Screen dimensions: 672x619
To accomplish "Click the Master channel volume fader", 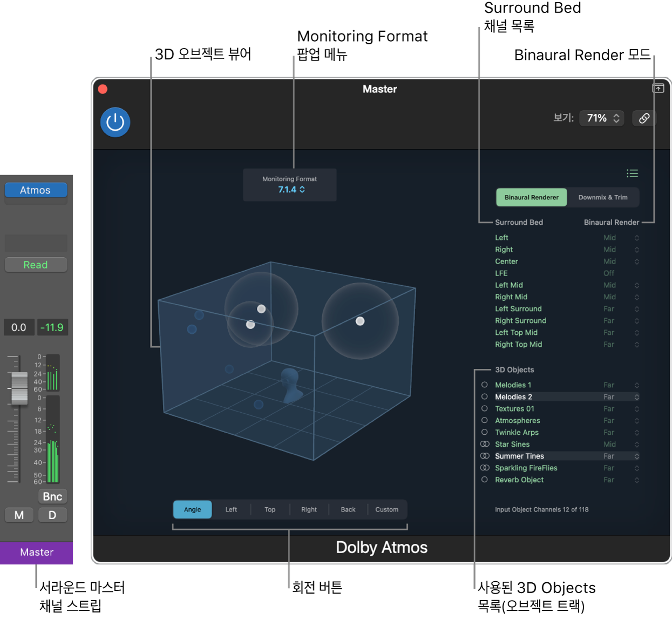I will pos(19,388).
